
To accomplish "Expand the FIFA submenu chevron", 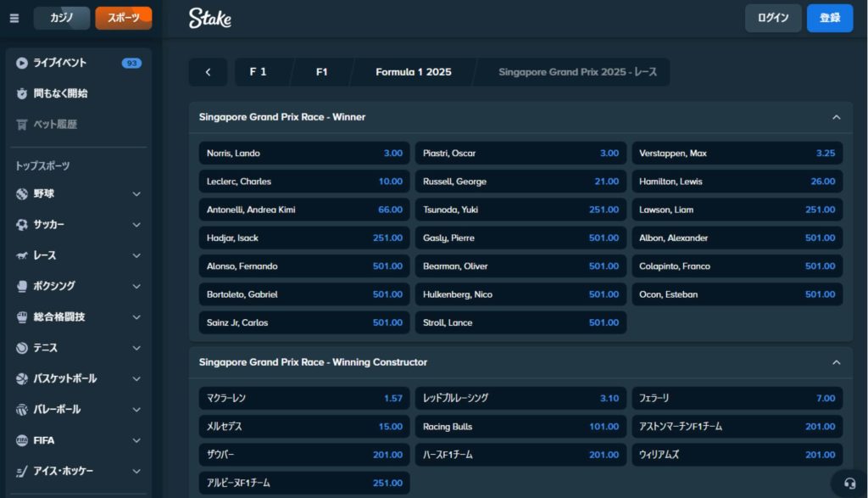I will 136,440.
